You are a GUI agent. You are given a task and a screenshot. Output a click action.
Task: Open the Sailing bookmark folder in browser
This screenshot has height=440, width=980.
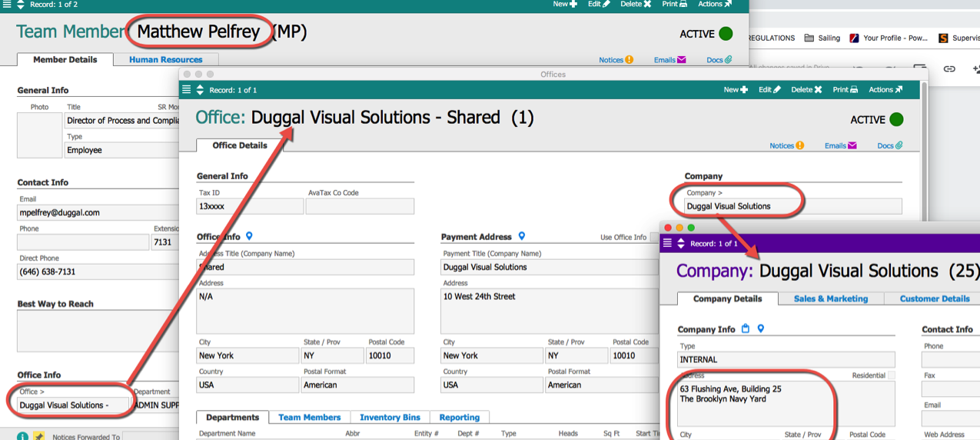coord(822,38)
